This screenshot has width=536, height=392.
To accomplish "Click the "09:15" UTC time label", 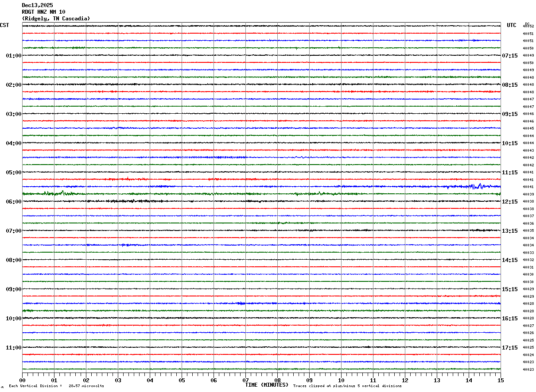I will point(510,114).
